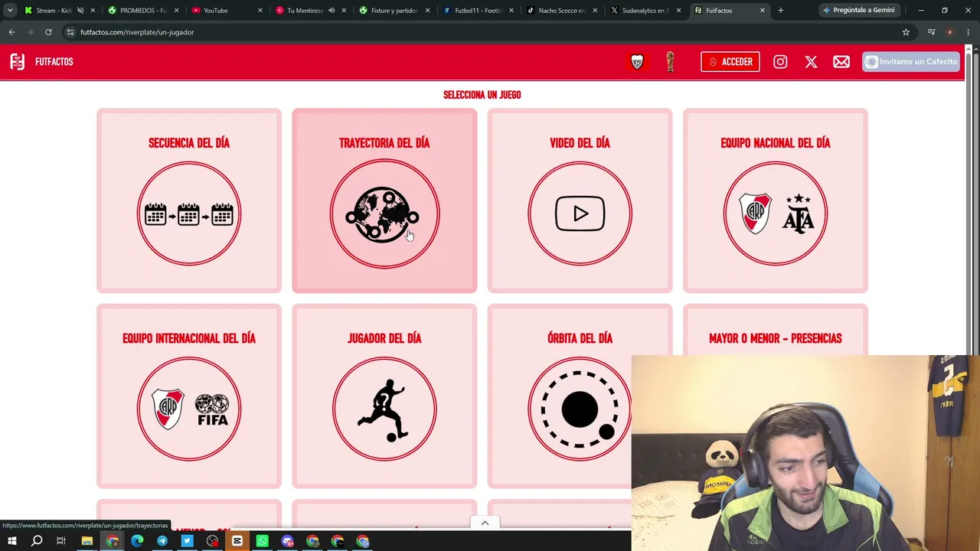Close the FutFactos browser tab

pyautogui.click(x=762, y=11)
